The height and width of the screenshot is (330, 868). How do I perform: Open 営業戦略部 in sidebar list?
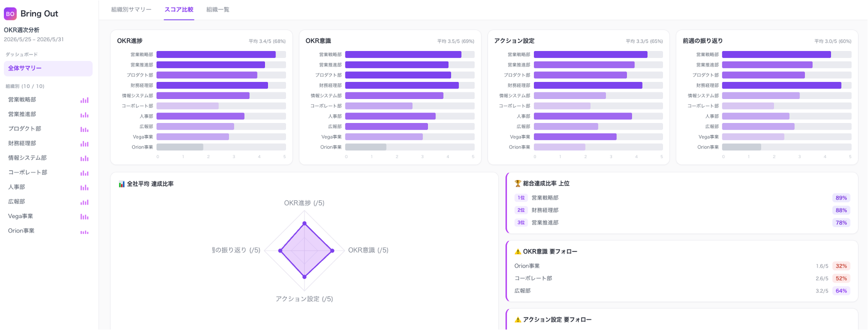pyautogui.click(x=48, y=100)
